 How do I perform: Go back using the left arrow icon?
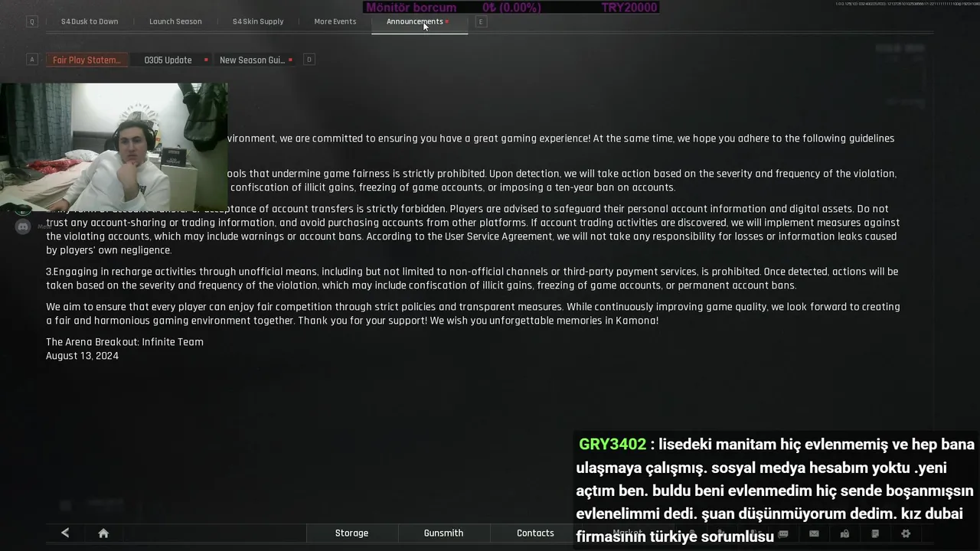pyautogui.click(x=65, y=533)
